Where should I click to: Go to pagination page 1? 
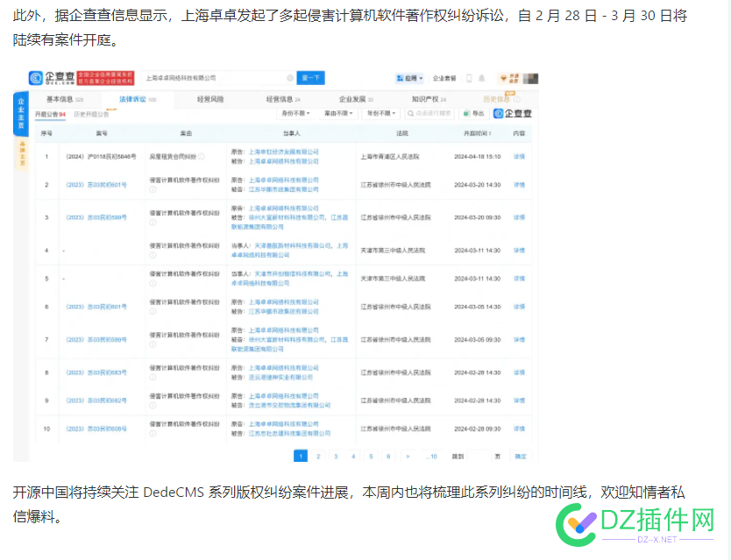pos(301,456)
